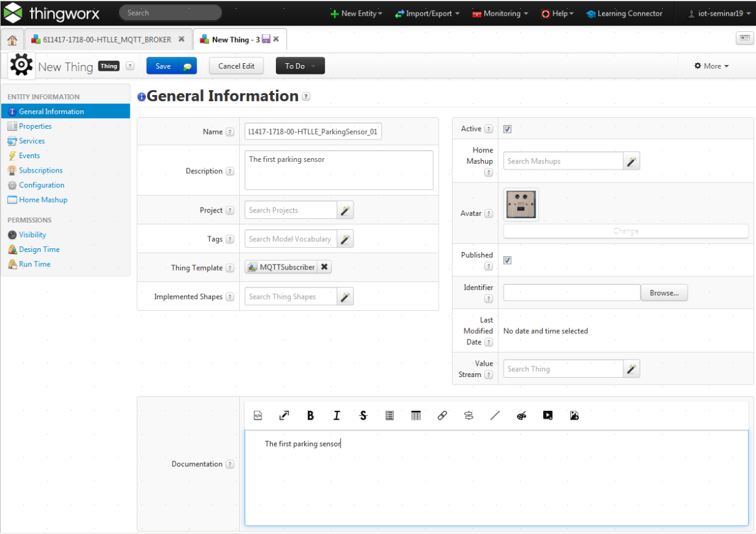Click the comment icon on Save button
The image size is (756, 534).
(188, 66)
